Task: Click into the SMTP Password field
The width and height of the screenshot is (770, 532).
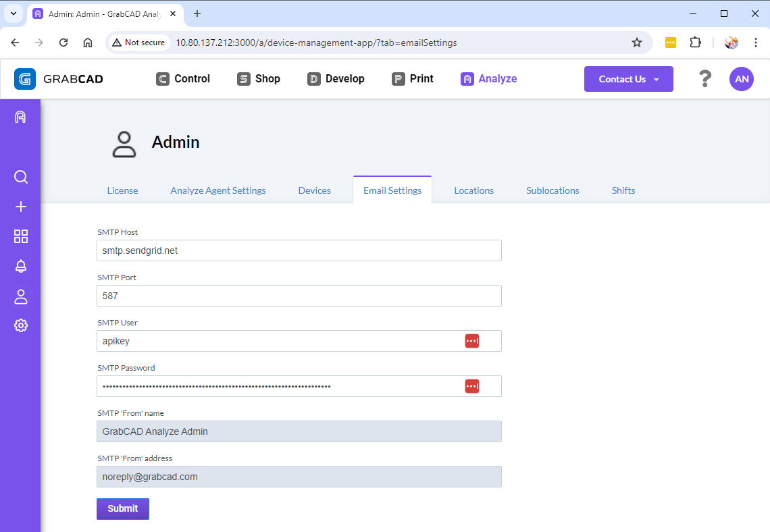Action: pyautogui.click(x=299, y=386)
